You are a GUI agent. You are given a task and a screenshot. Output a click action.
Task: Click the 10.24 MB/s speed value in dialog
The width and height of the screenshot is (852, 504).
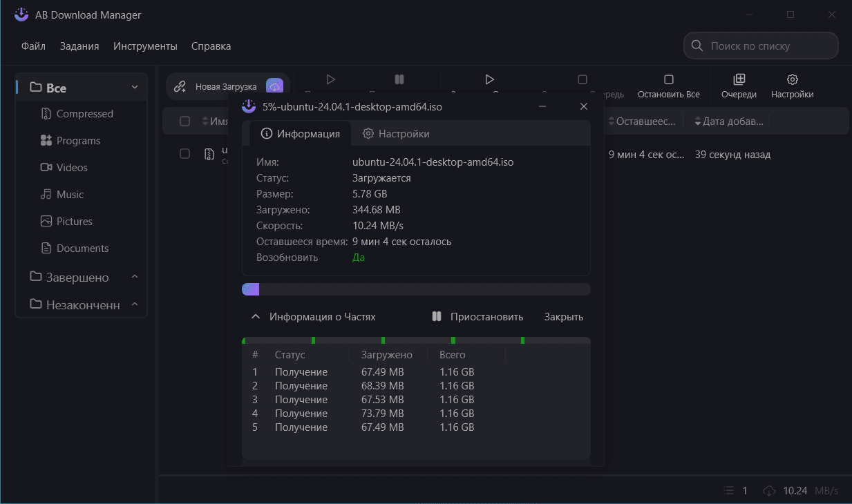tap(378, 226)
